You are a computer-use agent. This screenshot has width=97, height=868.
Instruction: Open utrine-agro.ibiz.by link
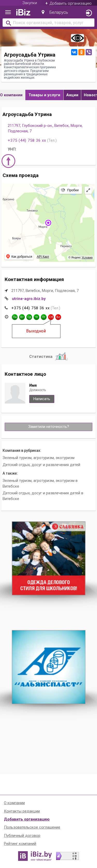point(29,298)
